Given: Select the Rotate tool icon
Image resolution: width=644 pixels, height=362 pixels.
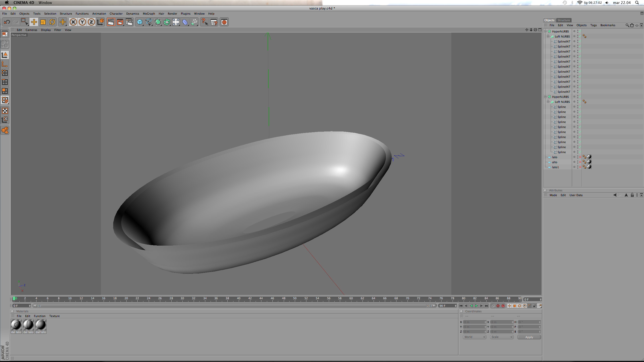Looking at the screenshot, I should [52, 22].
